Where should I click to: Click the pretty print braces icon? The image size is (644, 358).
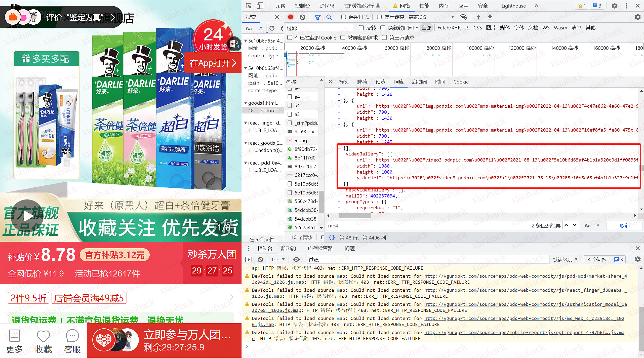pos(332,237)
